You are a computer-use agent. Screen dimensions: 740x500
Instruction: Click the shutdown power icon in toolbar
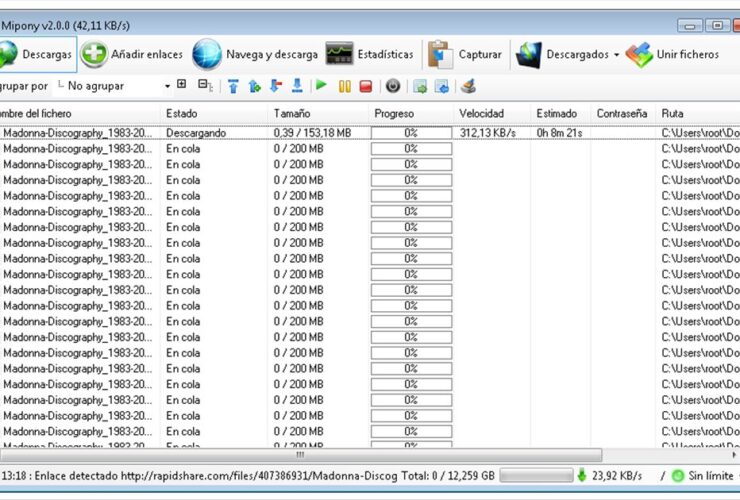click(392, 86)
